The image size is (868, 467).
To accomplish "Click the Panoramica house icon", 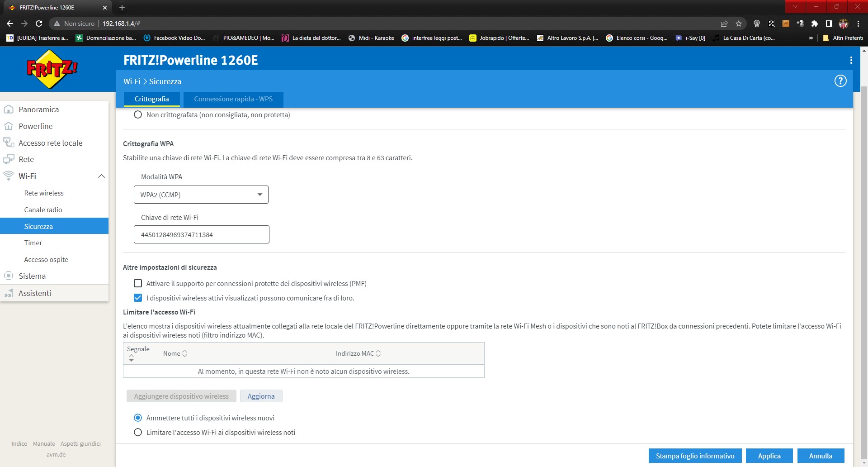I will [x=9, y=110].
